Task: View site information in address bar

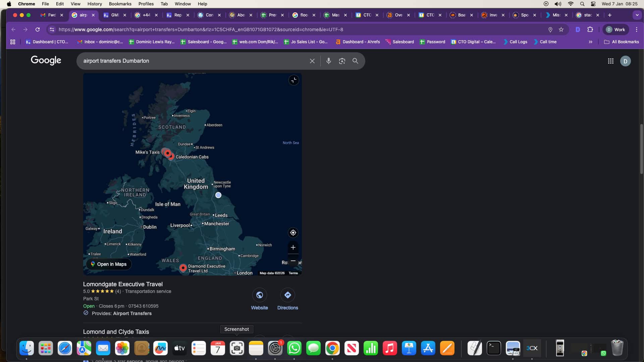Action: (x=52, y=29)
